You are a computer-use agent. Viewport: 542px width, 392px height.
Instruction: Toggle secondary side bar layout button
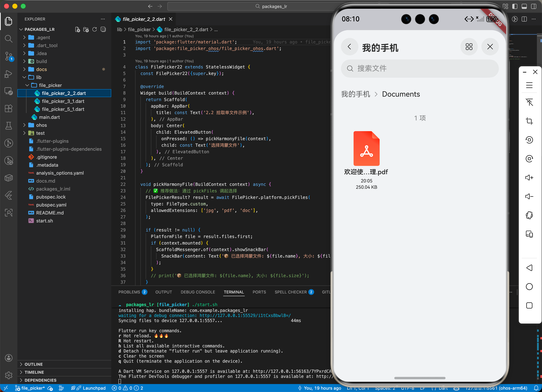(x=533, y=7)
